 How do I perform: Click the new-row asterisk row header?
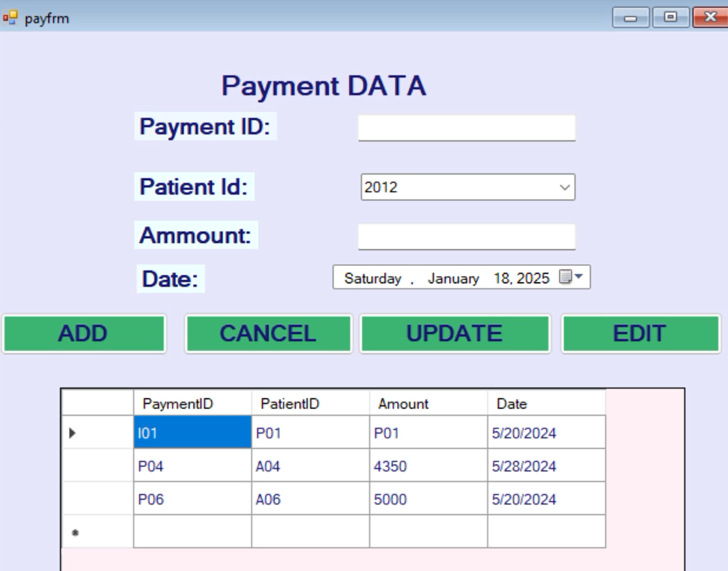(x=98, y=531)
